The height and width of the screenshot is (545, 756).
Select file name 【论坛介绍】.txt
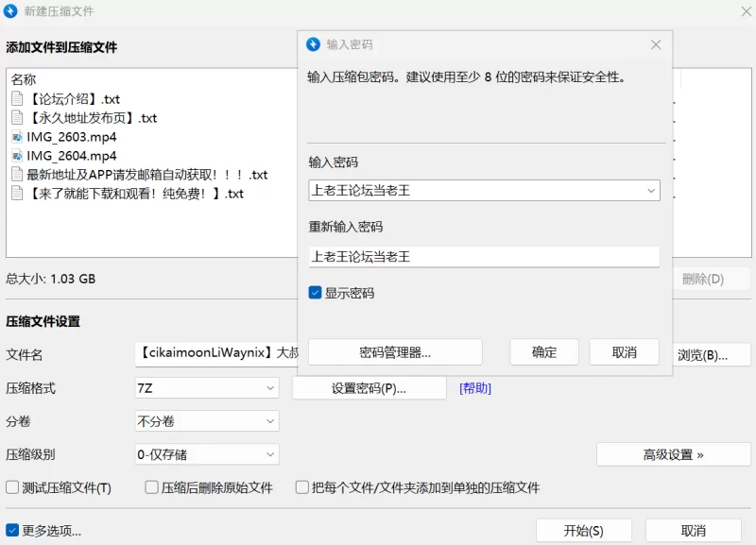point(74,99)
